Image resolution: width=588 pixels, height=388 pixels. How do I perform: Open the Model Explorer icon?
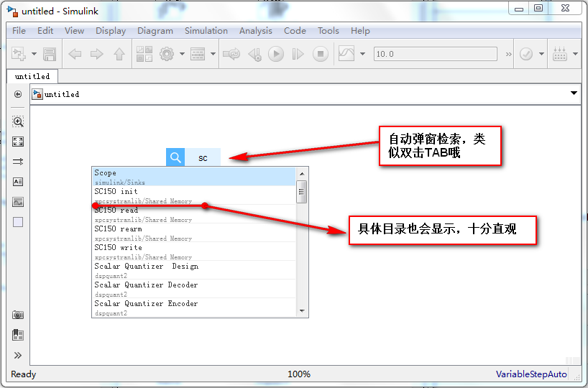(x=198, y=54)
